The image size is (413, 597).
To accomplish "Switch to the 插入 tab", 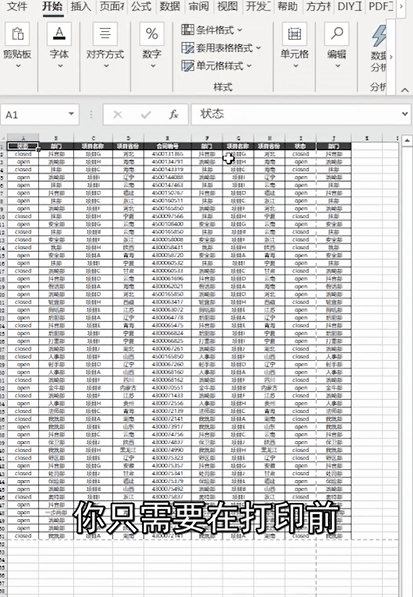I will pos(81,6).
